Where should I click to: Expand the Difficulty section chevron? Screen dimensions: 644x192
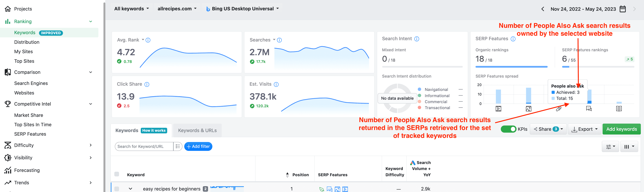coord(91,145)
